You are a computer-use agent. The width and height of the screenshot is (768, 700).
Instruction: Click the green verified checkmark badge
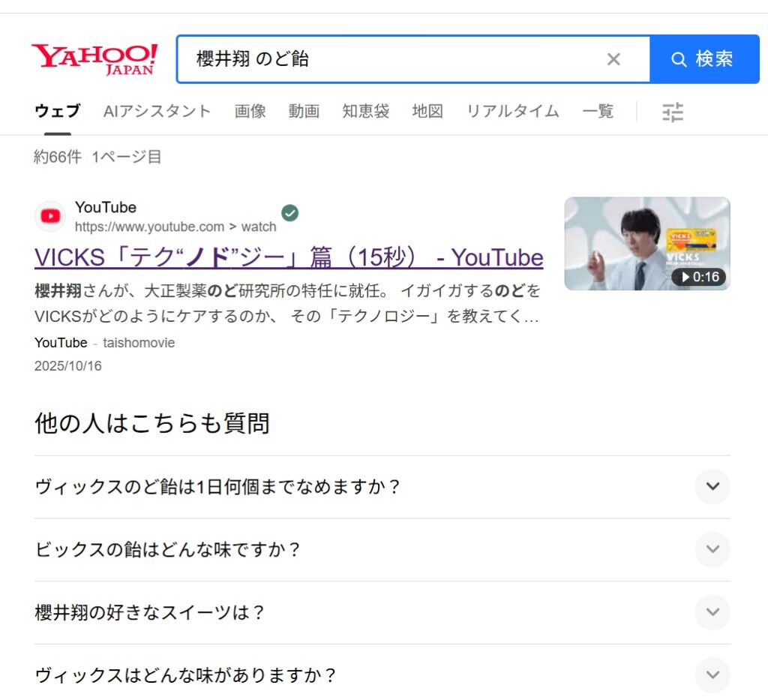289,212
